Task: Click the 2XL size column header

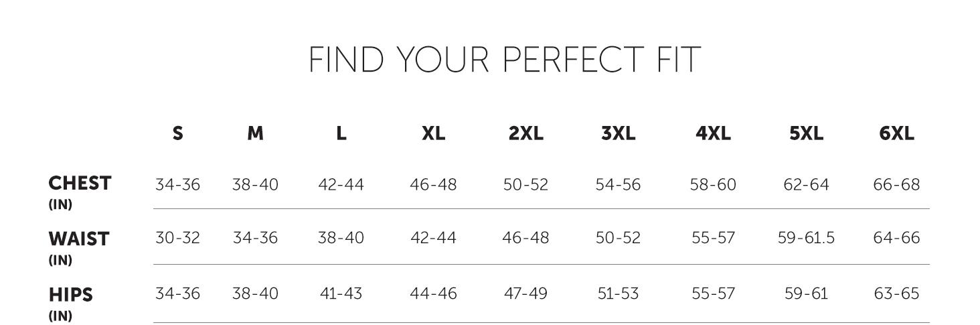Action: [x=525, y=133]
